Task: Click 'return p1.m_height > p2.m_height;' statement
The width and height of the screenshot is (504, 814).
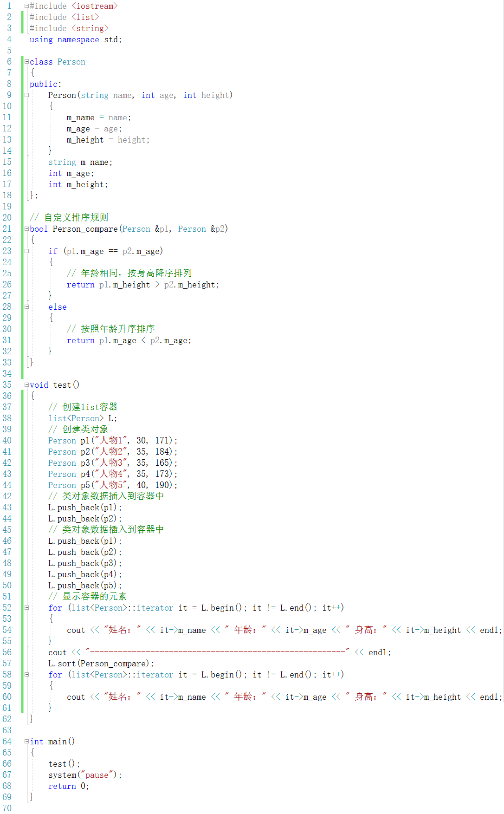Action: click(x=143, y=285)
